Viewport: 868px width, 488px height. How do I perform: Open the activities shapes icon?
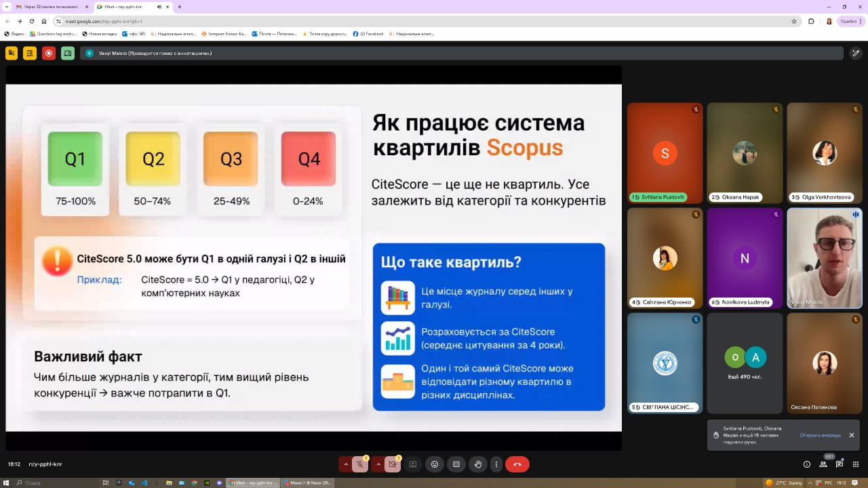coord(856,464)
